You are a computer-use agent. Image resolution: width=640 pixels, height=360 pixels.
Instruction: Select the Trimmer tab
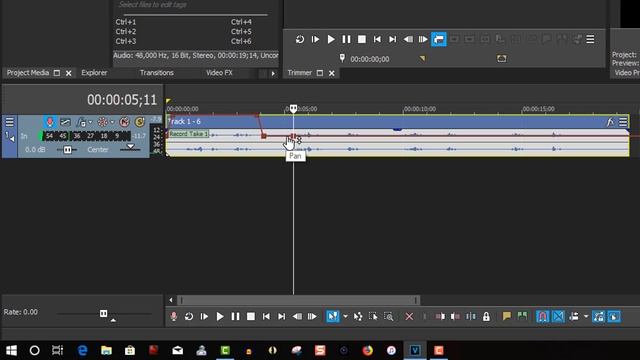(300, 73)
